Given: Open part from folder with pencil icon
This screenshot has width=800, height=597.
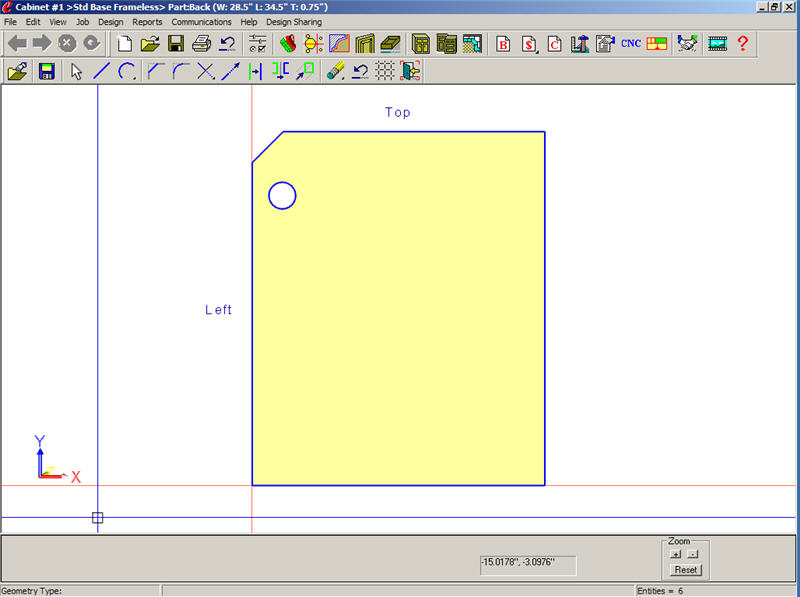Looking at the screenshot, I should click(18, 71).
